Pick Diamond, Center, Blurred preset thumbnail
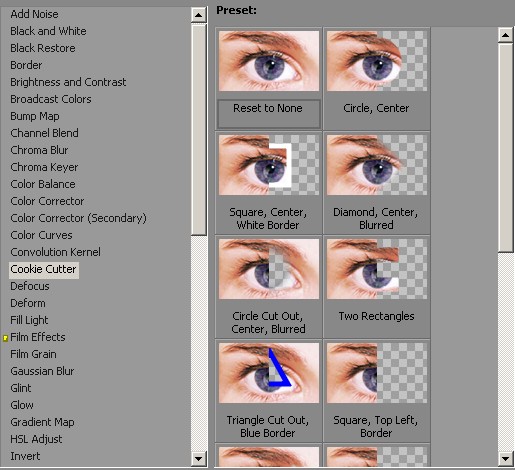 point(377,165)
